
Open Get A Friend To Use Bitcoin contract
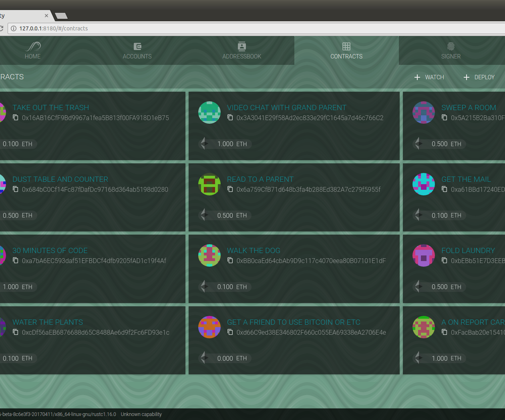[294, 322]
